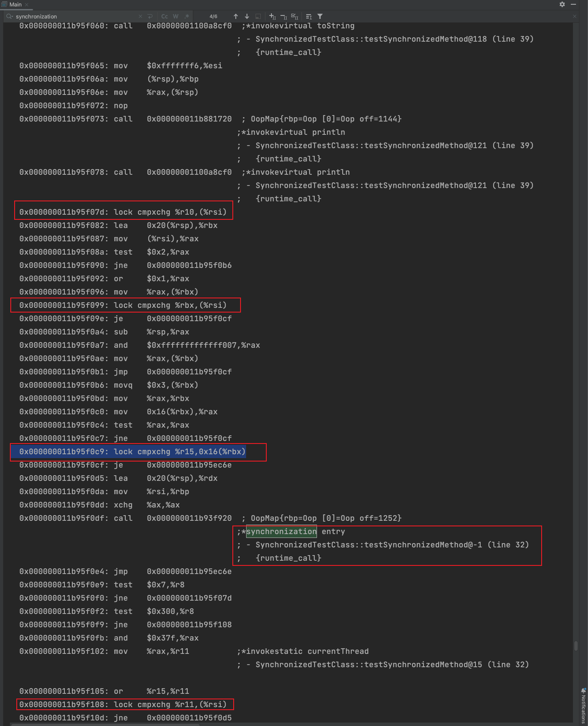
Task: Click 'and $0x37f,%rax' instruction line
Action: [x=109, y=638]
